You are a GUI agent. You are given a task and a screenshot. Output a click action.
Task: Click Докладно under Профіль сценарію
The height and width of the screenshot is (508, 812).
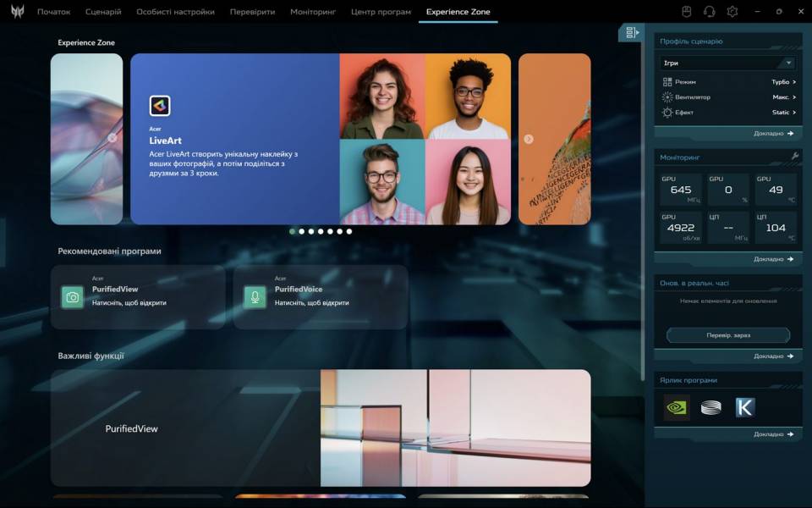[x=773, y=134]
